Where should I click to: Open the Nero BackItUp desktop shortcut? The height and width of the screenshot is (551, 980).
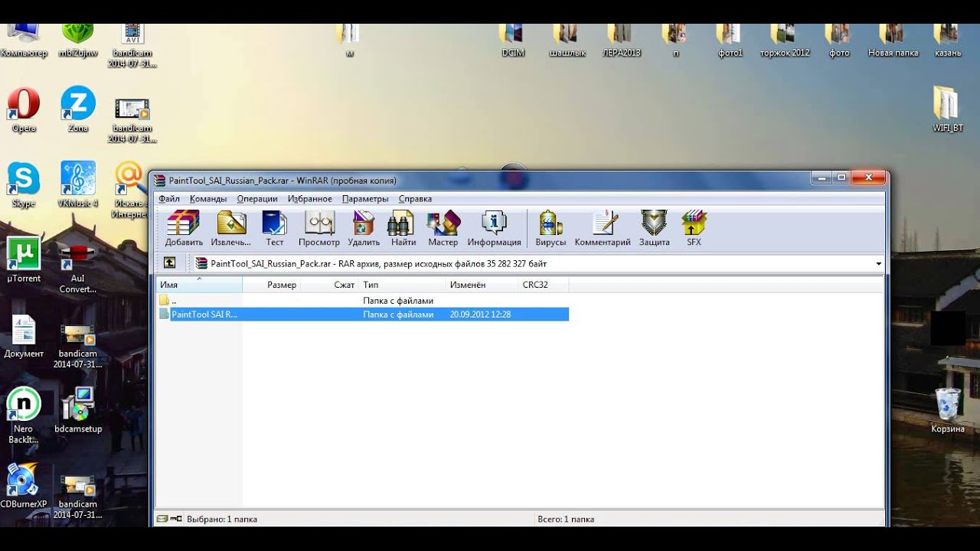(x=24, y=416)
